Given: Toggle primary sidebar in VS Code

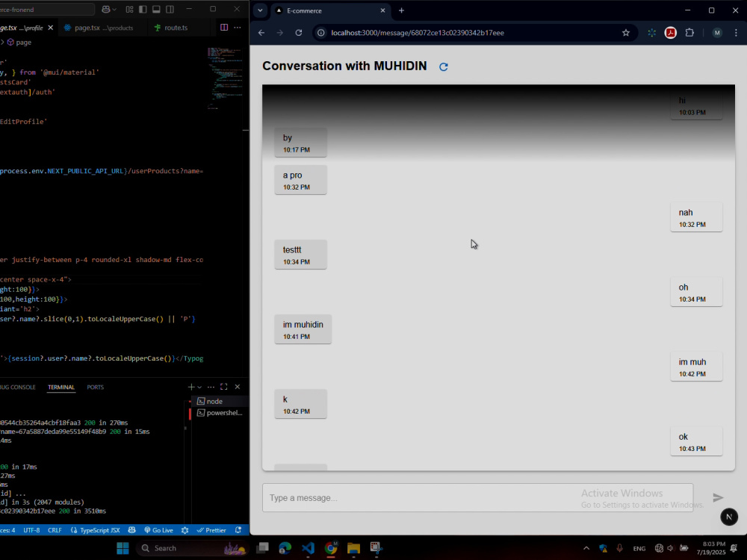Looking at the screenshot, I should coord(143,9).
